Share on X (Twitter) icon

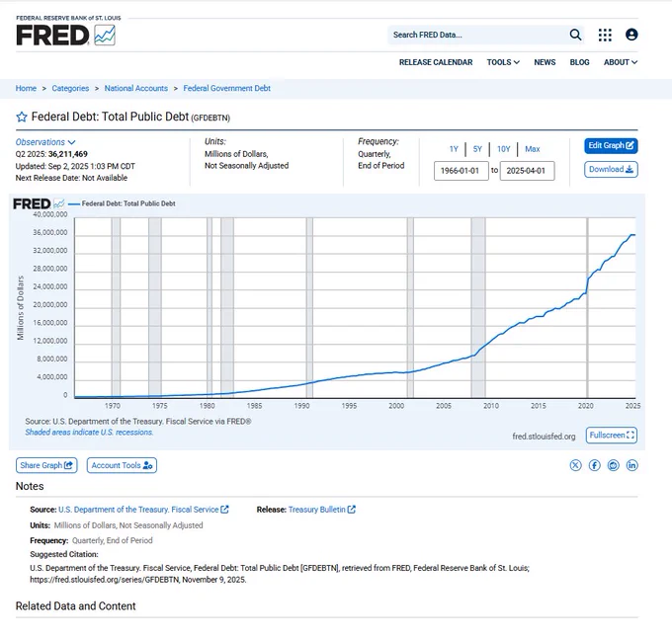tap(576, 465)
